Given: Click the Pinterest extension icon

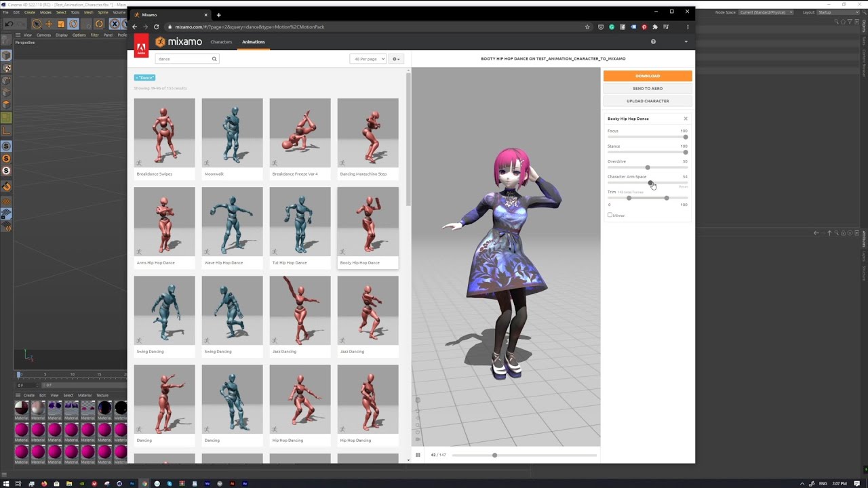Looking at the screenshot, I should [x=644, y=27].
